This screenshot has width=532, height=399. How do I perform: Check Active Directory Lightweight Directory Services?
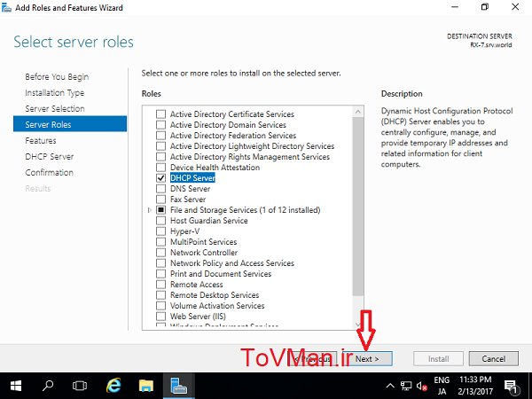pyautogui.click(x=160, y=146)
